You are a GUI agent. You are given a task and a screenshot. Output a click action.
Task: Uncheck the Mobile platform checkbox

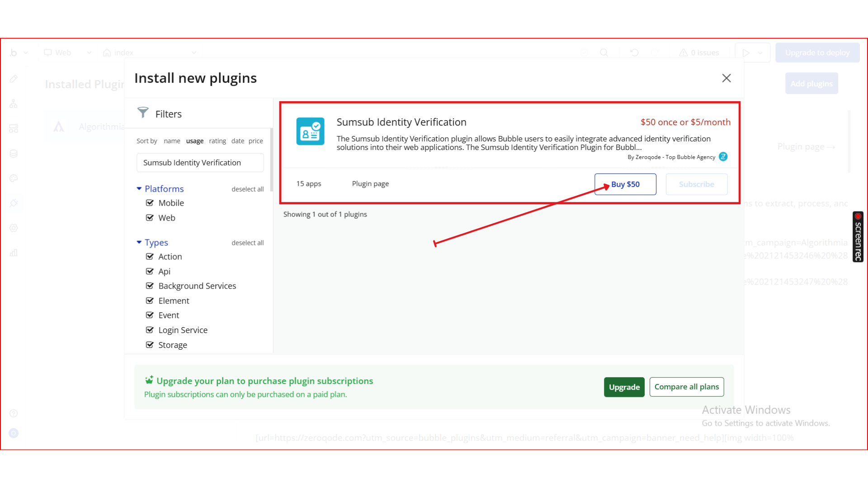150,203
